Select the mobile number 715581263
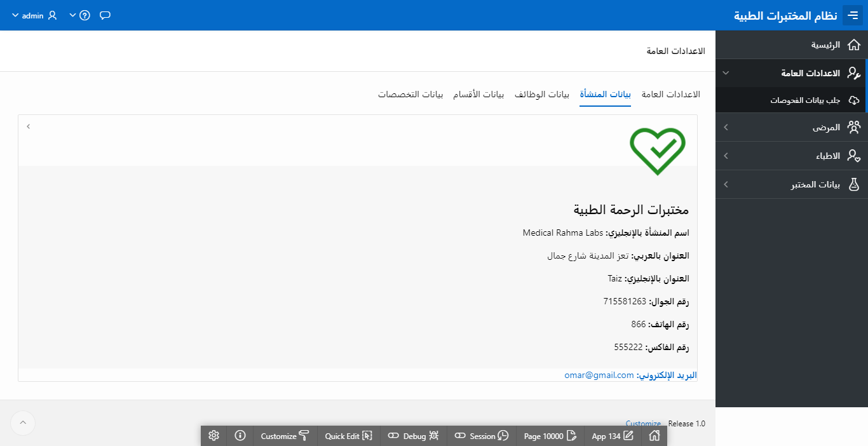Image resolution: width=868 pixels, height=446 pixels. pos(625,301)
